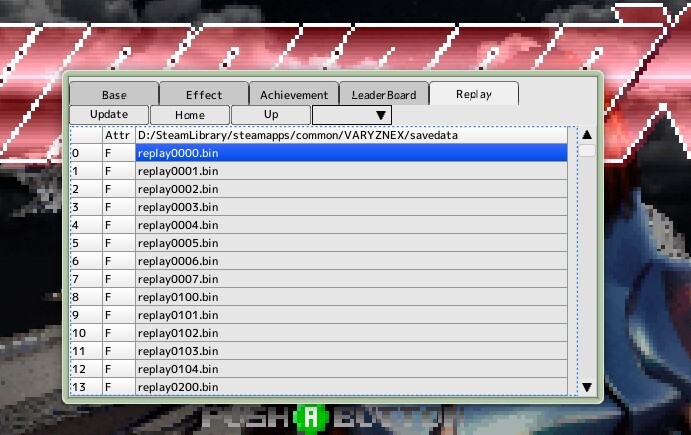Click the Attr F cell of row 8

(x=119, y=297)
